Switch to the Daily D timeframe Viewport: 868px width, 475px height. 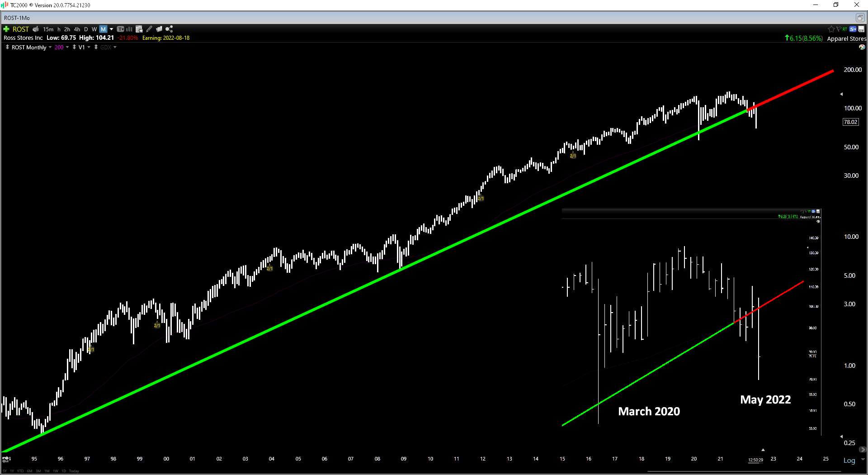click(86, 29)
